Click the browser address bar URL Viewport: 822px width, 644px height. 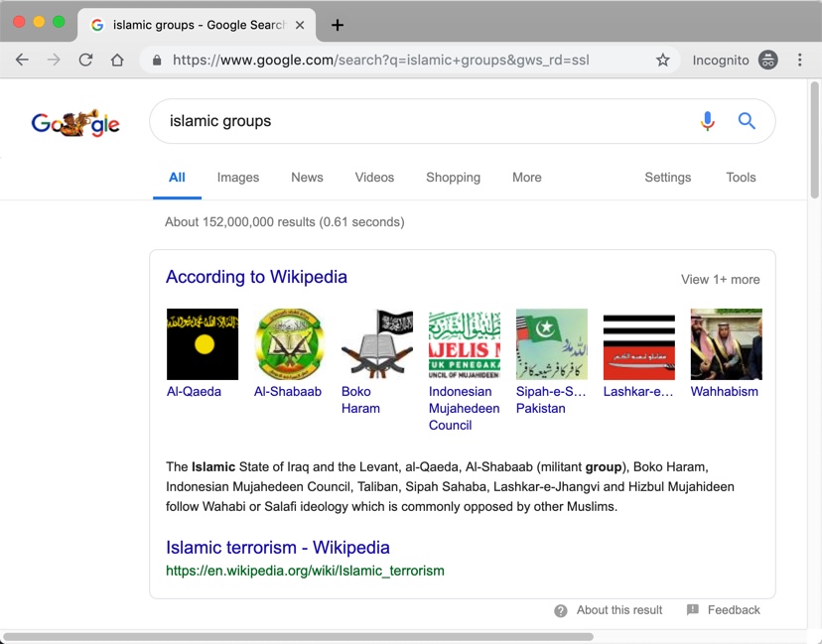point(380,60)
